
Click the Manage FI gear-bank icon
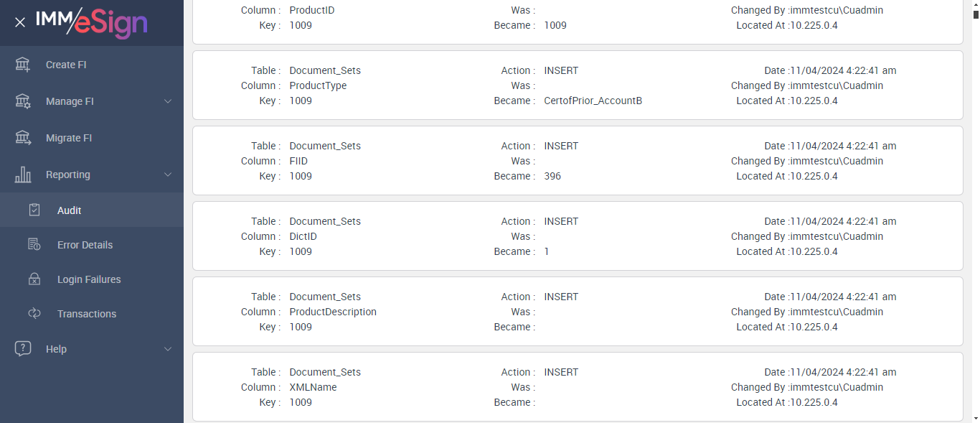pos(23,101)
